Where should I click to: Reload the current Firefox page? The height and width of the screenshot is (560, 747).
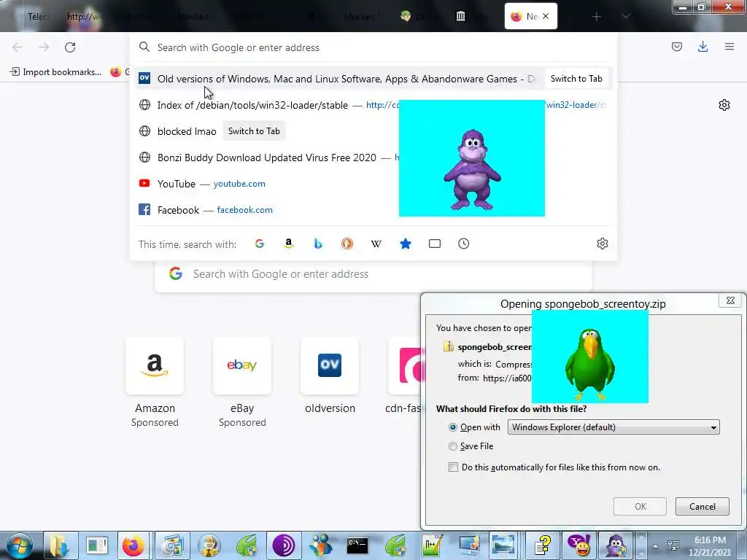70,47
